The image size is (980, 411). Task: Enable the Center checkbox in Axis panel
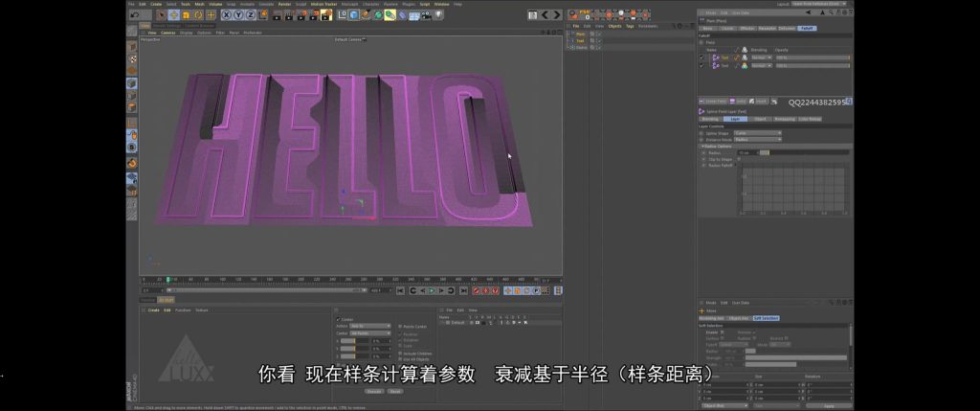point(338,319)
